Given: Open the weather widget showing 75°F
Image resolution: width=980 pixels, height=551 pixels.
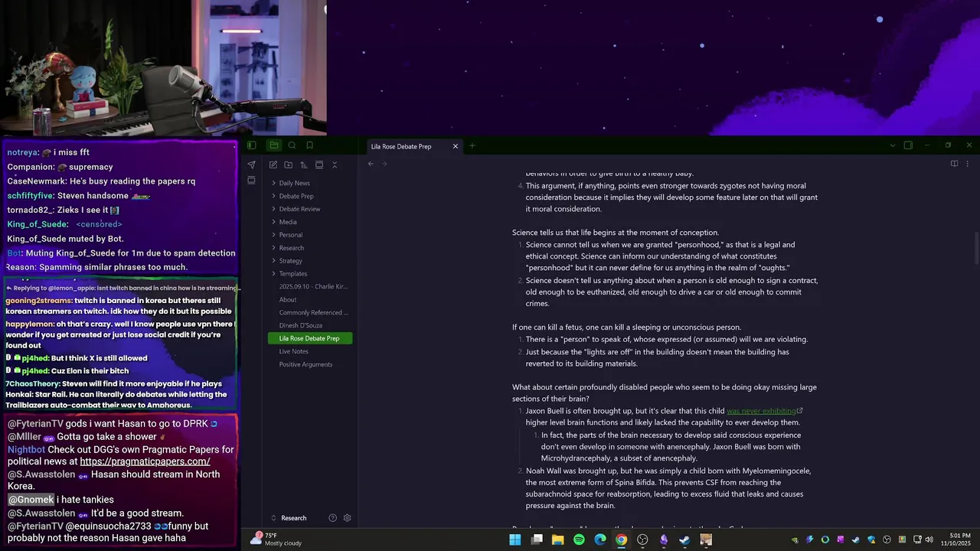Looking at the screenshot, I should [x=276, y=539].
